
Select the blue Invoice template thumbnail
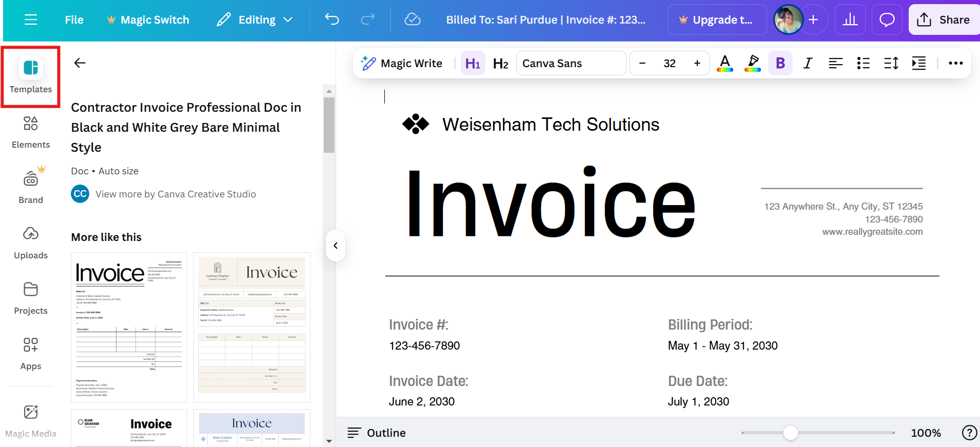[252, 428]
